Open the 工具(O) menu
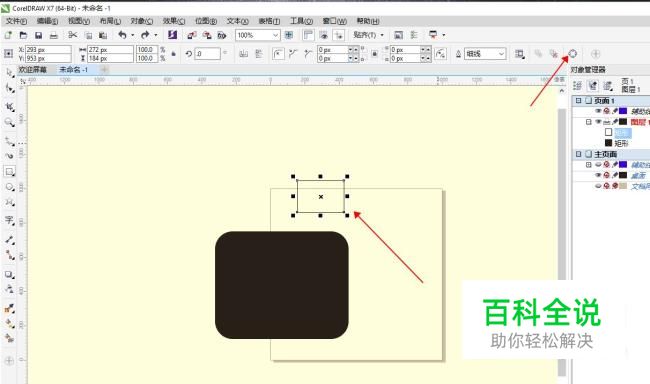This screenshot has height=384, width=650. click(x=301, y=21)
